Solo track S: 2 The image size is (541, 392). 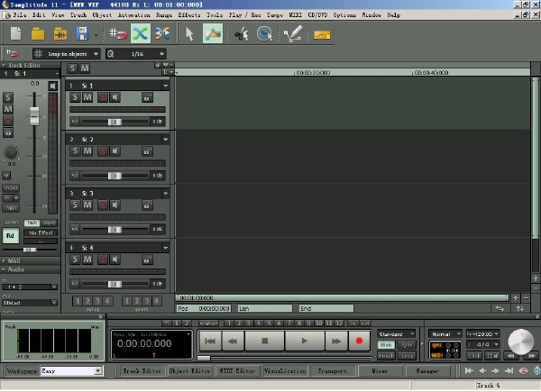click(x=75, y=151)
